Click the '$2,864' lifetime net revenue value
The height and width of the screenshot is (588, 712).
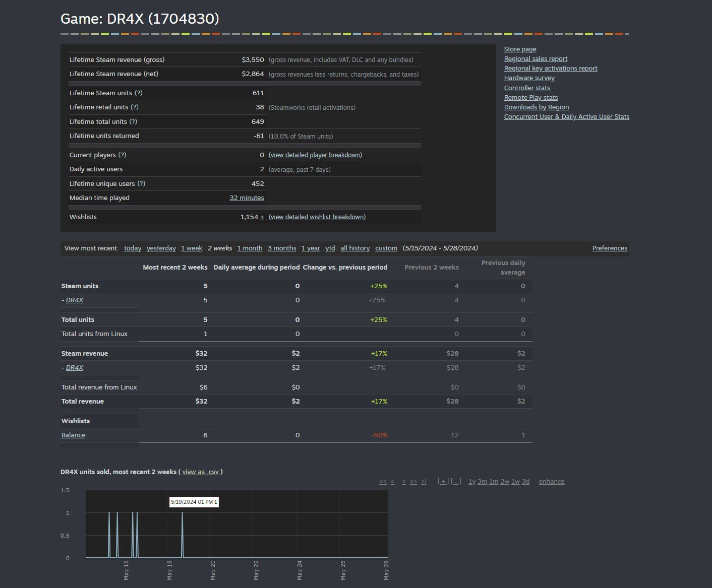coord(253,74)
